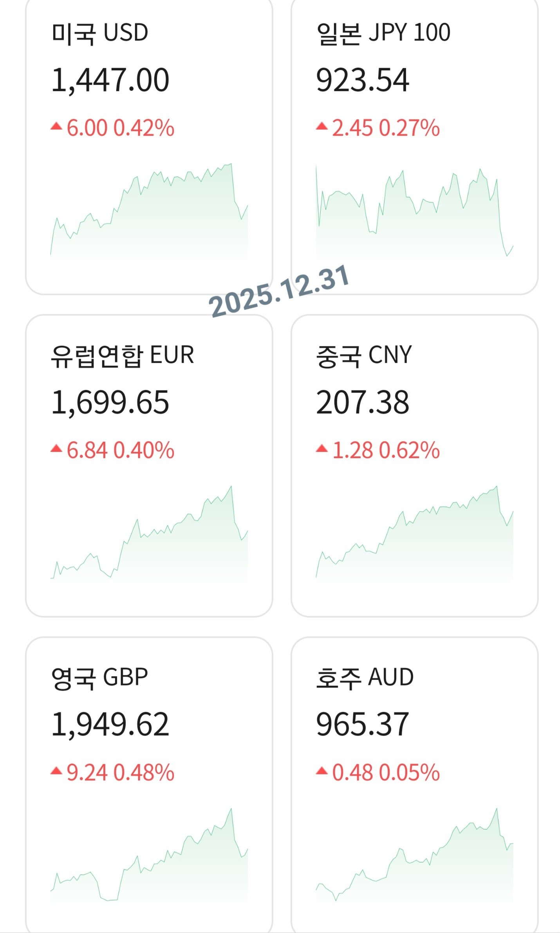
Task: Click the red up-arrow icon for JPY
Action: coord(322,126)
